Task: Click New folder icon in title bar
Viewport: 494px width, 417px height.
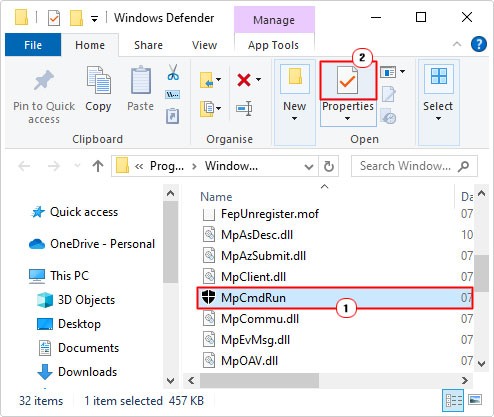Action: pyautogui.click(x=76, y=18)
